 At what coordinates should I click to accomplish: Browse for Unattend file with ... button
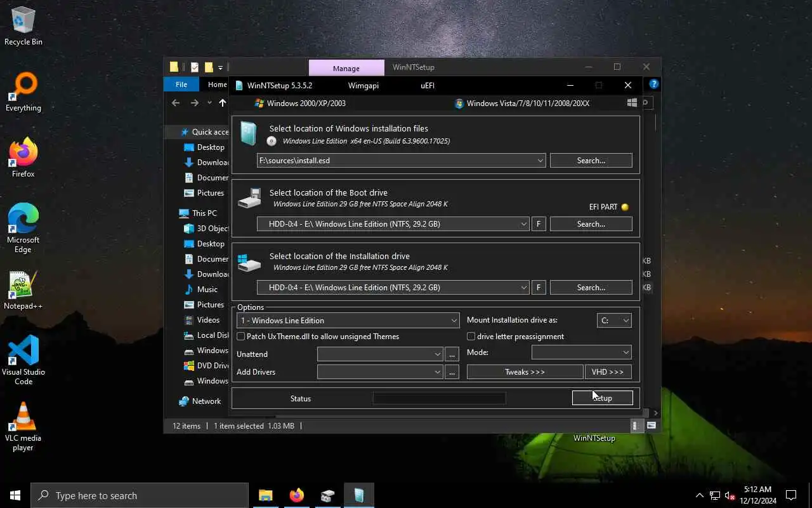point(452,354)
